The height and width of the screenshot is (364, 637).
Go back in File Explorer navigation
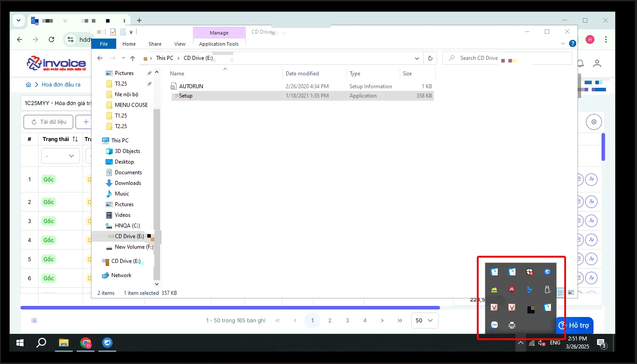coord(100,58)
